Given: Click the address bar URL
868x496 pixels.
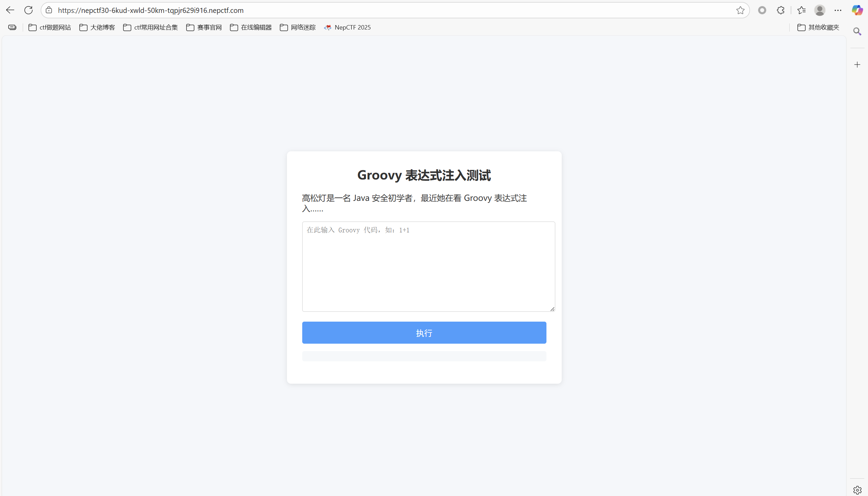Looking at the screenshot, I should [x=151, y=10].
